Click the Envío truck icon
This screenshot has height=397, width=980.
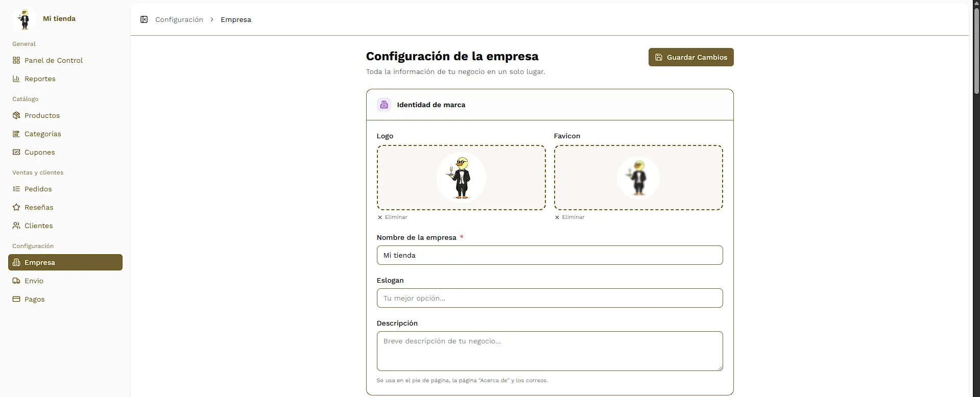(x=16, y=281)
